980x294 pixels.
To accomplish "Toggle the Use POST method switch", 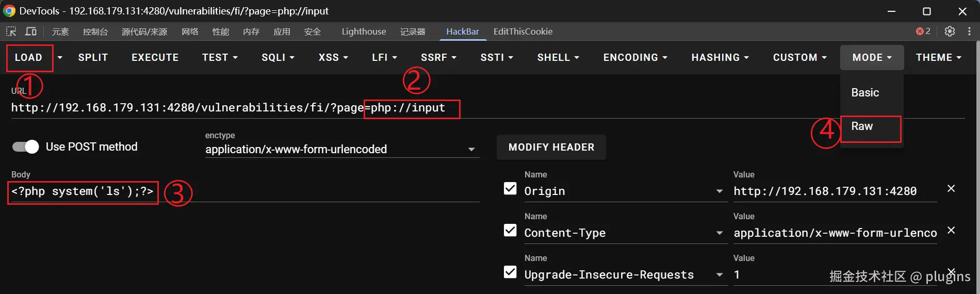I will [26, 147].
